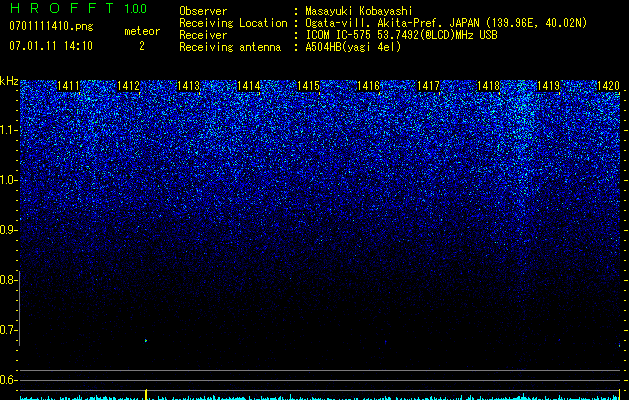The image size is (629, 400).
Task: Click the date stamp 07.01.11 14:10
Action: click(x=51, y=46)
